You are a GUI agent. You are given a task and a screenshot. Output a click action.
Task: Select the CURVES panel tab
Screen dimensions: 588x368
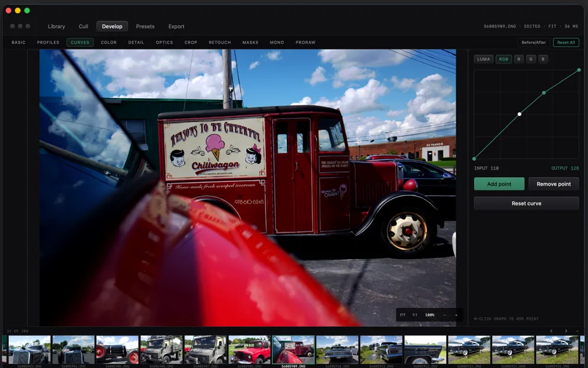pyautogui.click(x=80, y=42)
